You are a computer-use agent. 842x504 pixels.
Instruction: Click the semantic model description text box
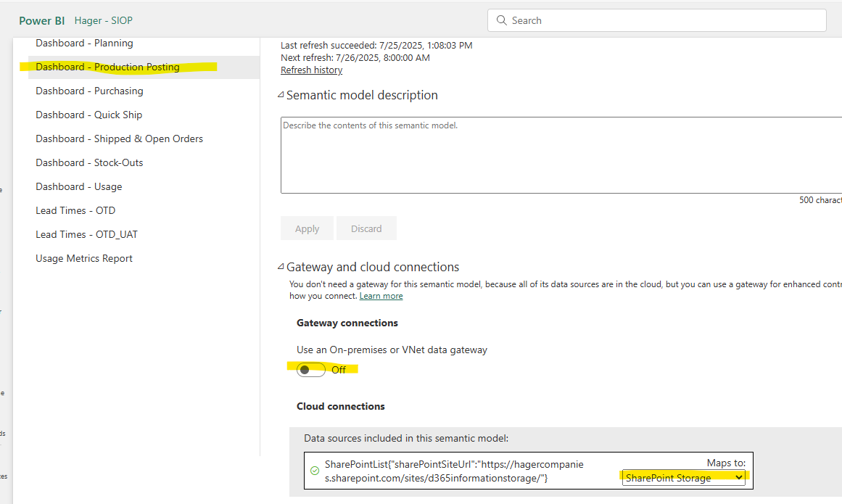[561, 155]
